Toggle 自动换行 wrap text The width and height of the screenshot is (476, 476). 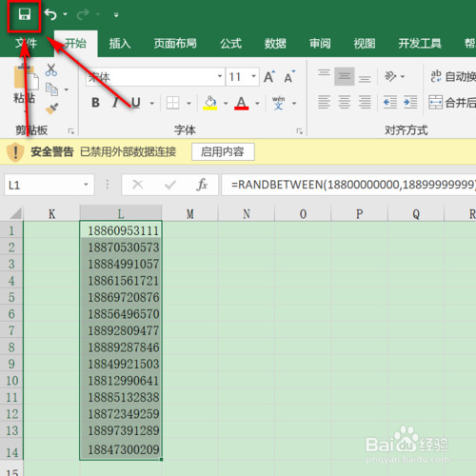453,76
